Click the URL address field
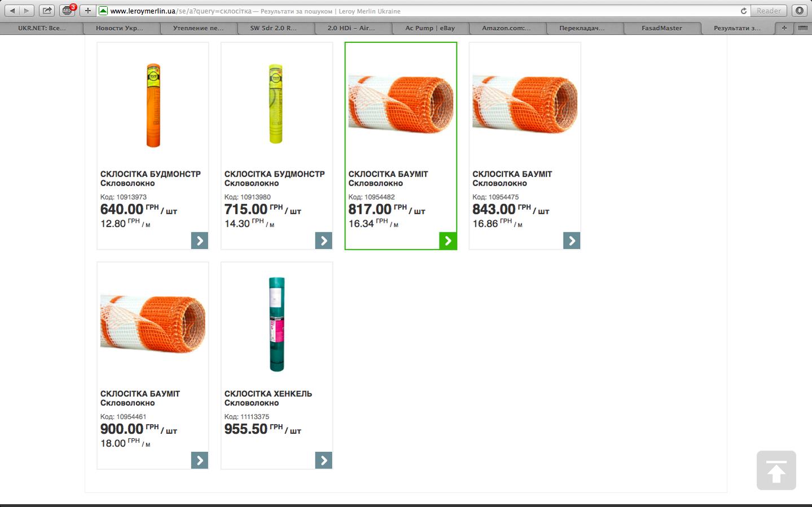This screenshot has width=812, height=507. [x=418, y=11]
